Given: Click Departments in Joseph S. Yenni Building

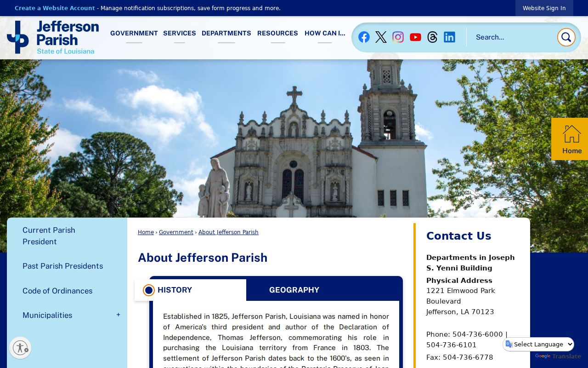Looking at the screenshot, I should pyautogui.click(x=470, y=263).
